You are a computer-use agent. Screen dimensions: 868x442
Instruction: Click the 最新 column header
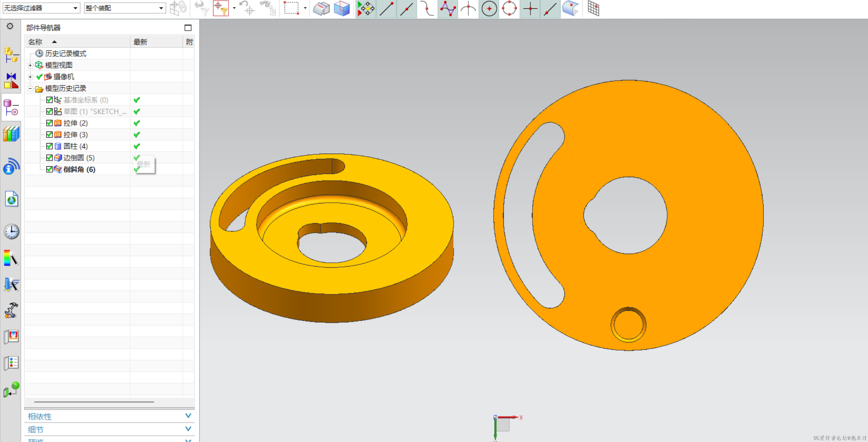[156, 42]
